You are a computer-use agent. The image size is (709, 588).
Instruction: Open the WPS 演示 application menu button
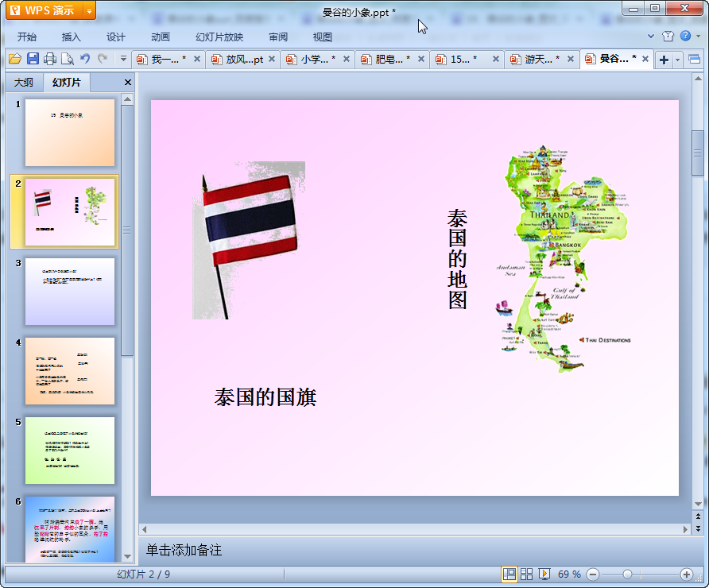point(45,10)
